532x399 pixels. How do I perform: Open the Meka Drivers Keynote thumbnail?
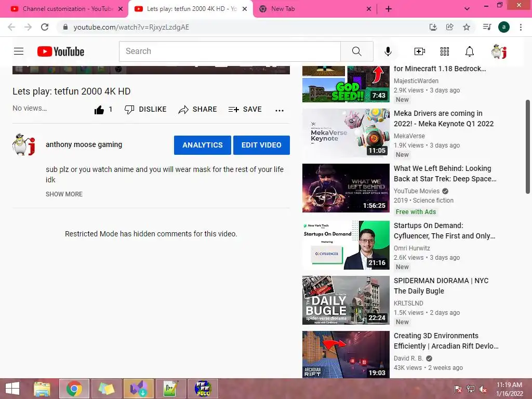345,133
